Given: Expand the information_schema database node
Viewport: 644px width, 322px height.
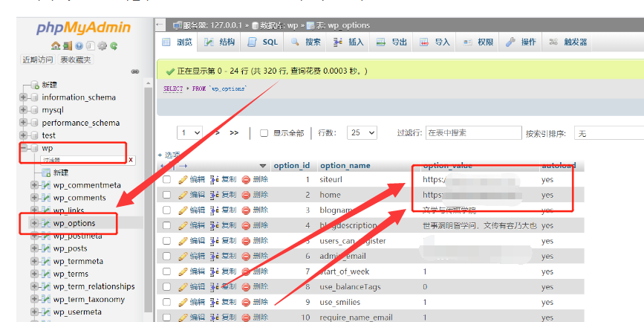Looking at the screenshot, I should (x=24, y=97).
